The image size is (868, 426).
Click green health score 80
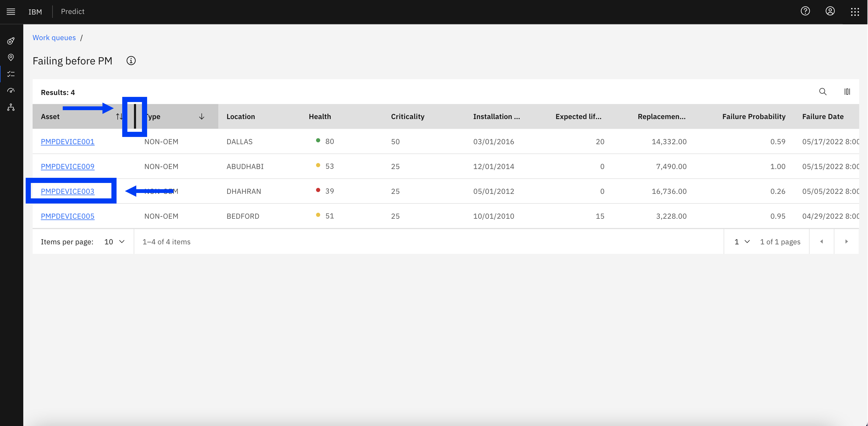coord(325,141)
